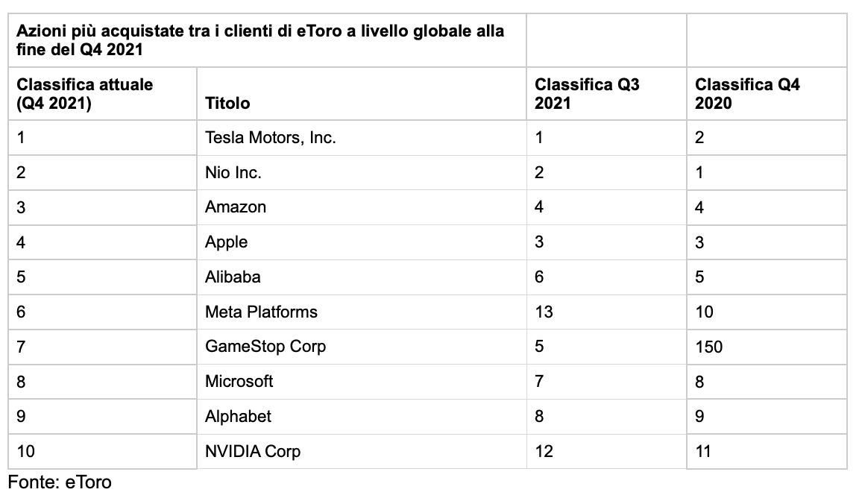This screenshot has height=504, width=862.
Task: Click the table title about eToro stocks
Action: (x=261, y=41)
